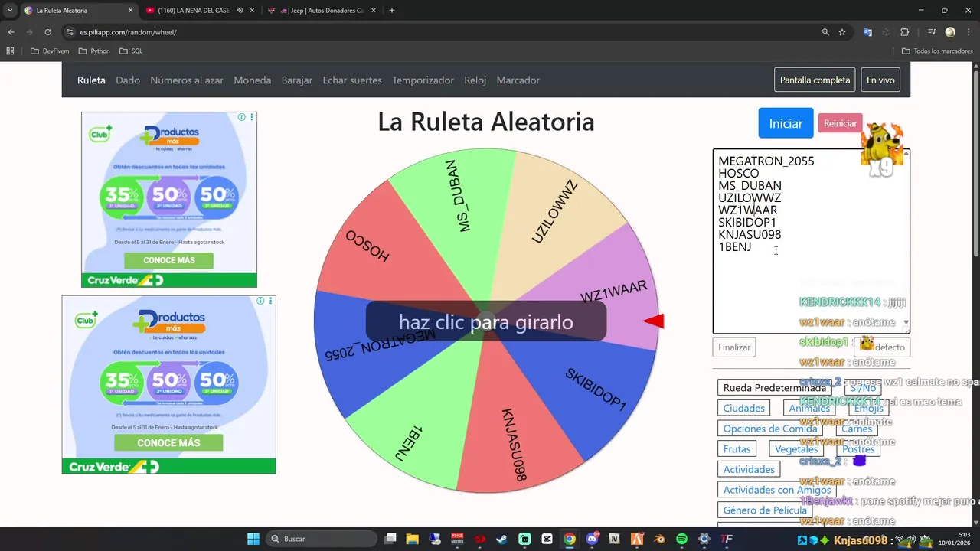Select the Actividades preset
Viewport: 980px width, 551px height.
coord(750,470)
